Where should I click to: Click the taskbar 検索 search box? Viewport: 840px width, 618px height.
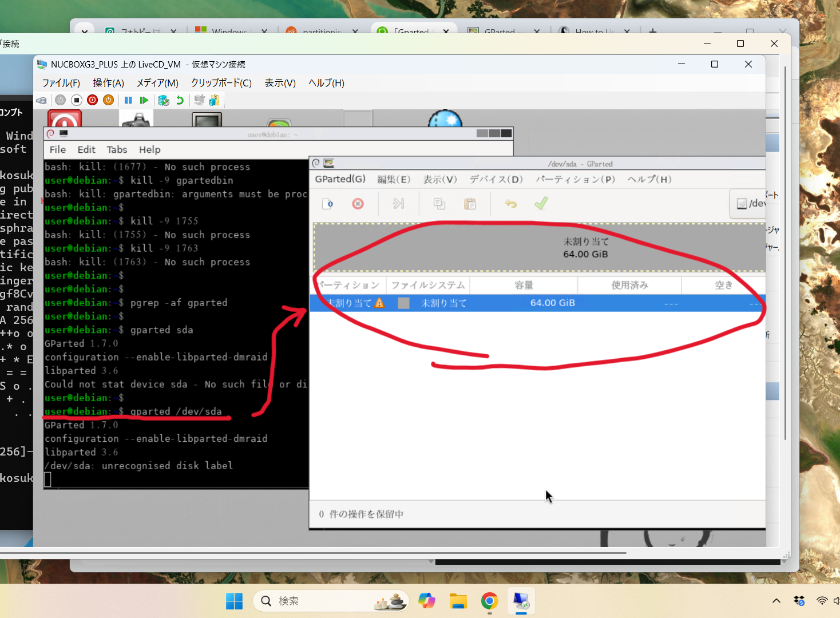pyautogui.click(x=331, y=601)
